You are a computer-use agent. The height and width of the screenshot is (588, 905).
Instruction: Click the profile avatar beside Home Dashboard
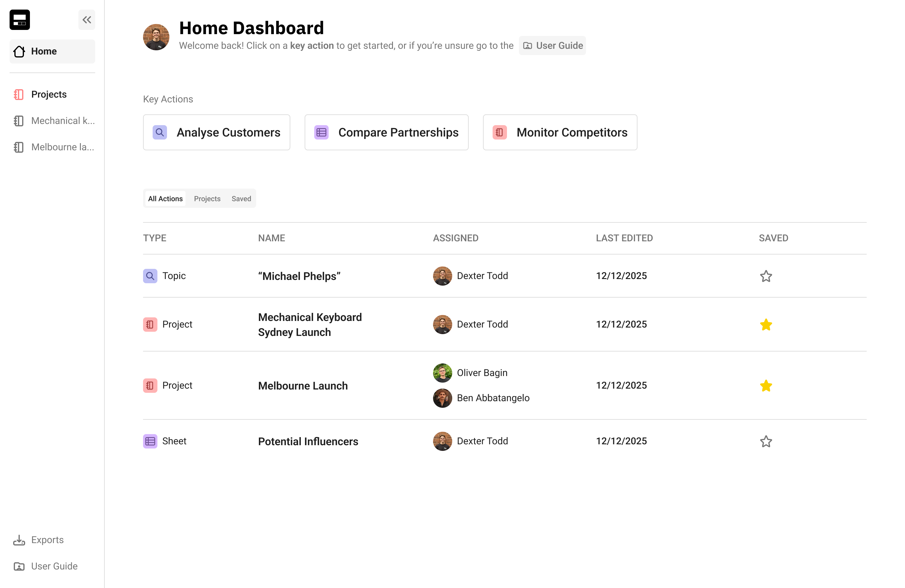tap(156, 37)
